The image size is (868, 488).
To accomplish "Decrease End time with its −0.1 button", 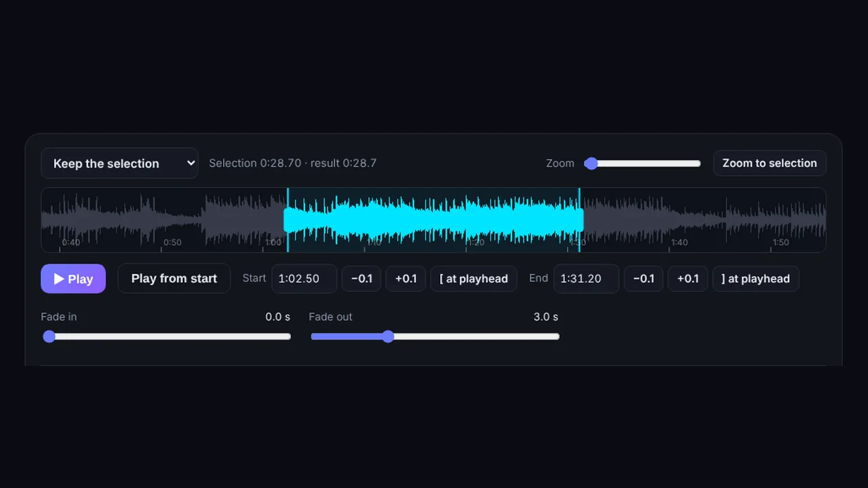I will (644, 279).
